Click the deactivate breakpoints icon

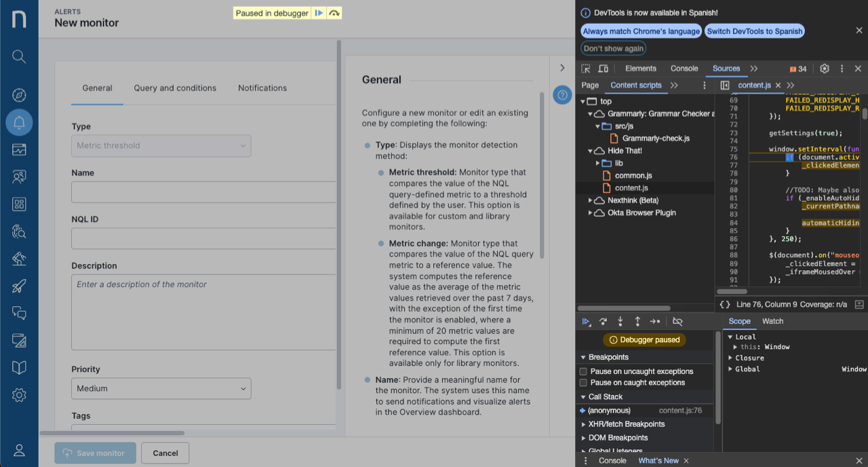[x=677, y=322]
